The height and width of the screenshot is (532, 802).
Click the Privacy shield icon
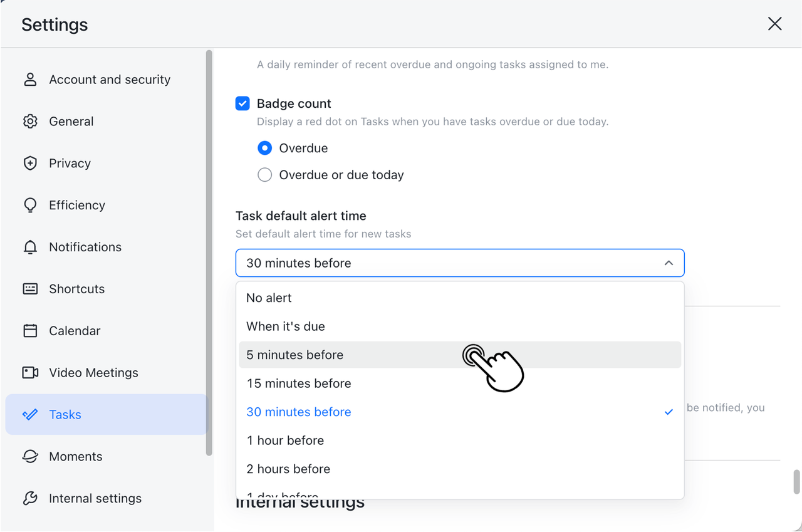(30, 164)
